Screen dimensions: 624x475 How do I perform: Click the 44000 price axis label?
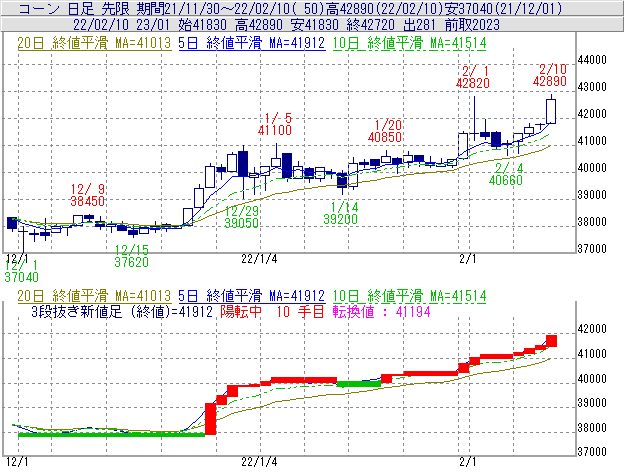click(x=592, y=60)
